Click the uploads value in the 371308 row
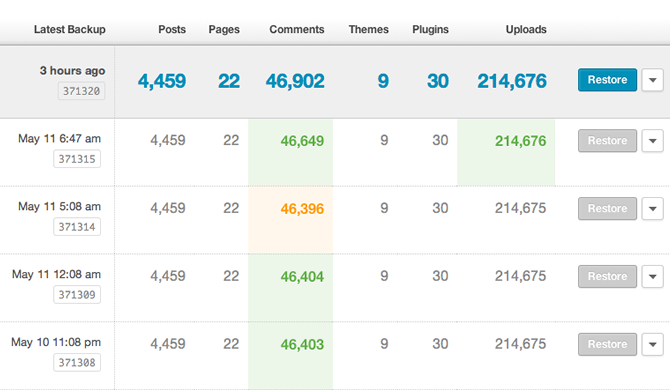 [520, 344]
